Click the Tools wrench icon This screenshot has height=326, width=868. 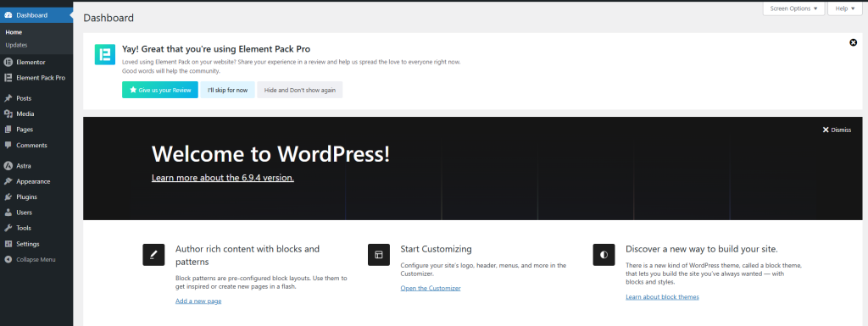8,228
